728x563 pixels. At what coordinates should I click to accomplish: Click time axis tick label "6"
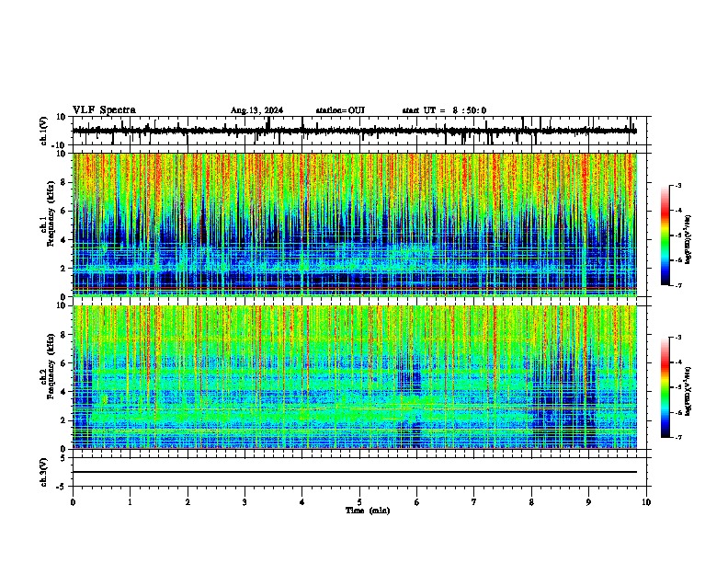[417, 502]
